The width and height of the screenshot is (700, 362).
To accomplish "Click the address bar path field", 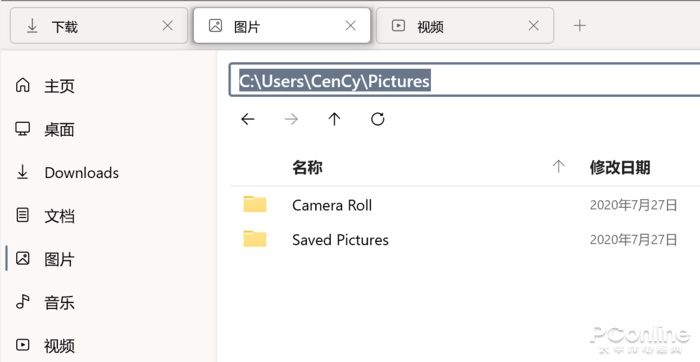I will click(x=464, y=80).
